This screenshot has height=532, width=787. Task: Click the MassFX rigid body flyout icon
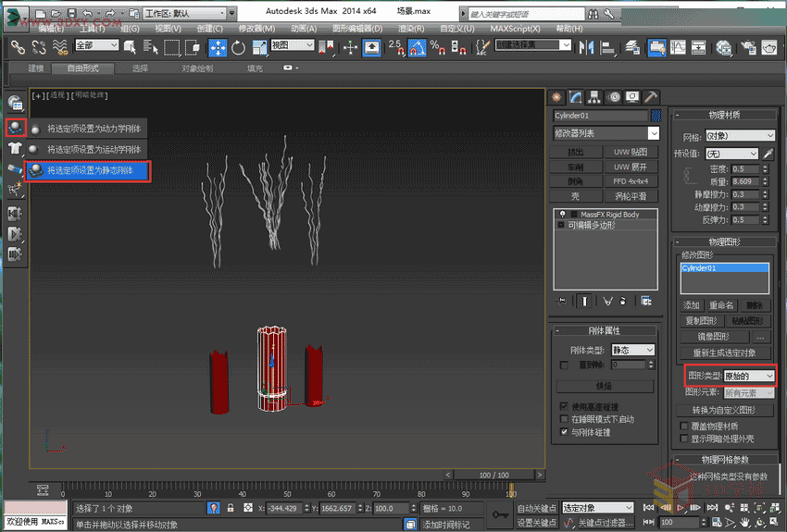[x=15, y=126]
